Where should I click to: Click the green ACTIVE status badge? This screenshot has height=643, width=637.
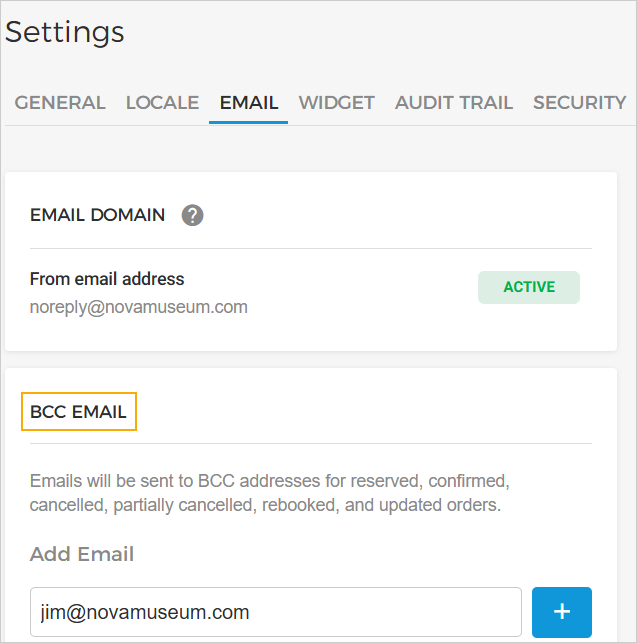(x=528, y=287)
